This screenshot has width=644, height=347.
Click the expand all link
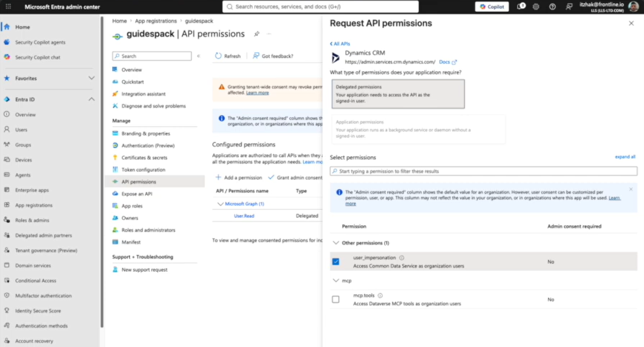point(625,157)
